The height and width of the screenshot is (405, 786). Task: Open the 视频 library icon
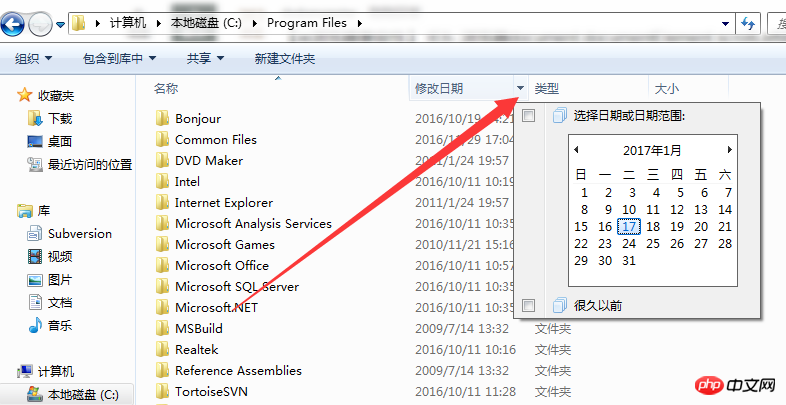35,257
